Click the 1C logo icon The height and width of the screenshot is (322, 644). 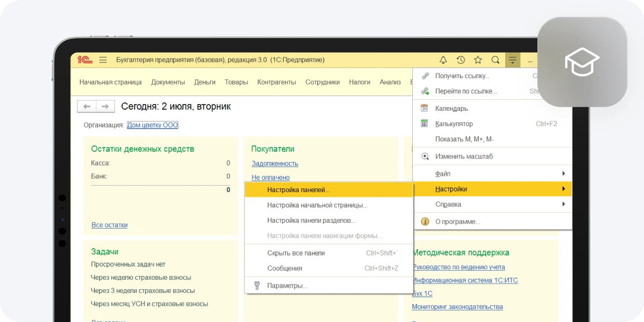tap(85, 60)
